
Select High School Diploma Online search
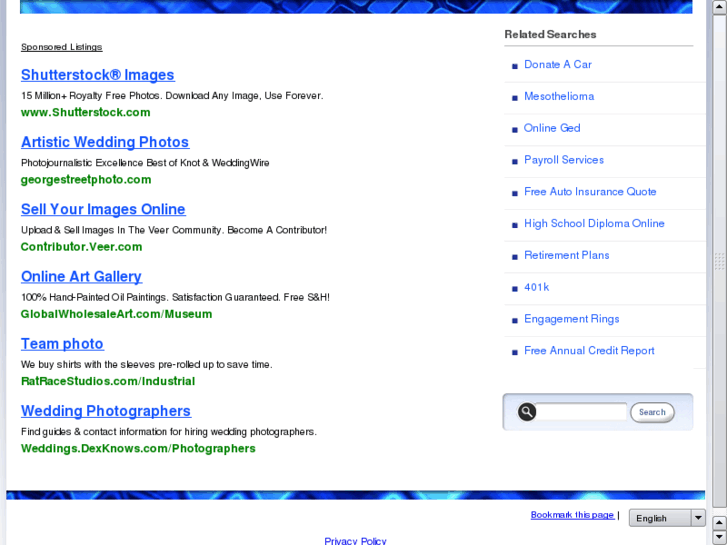pos(594,224)
